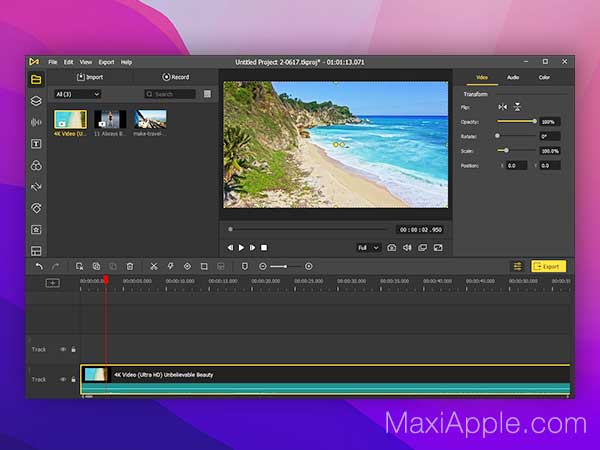Select the make-travel media thumbnail

(x=150, y=119)
